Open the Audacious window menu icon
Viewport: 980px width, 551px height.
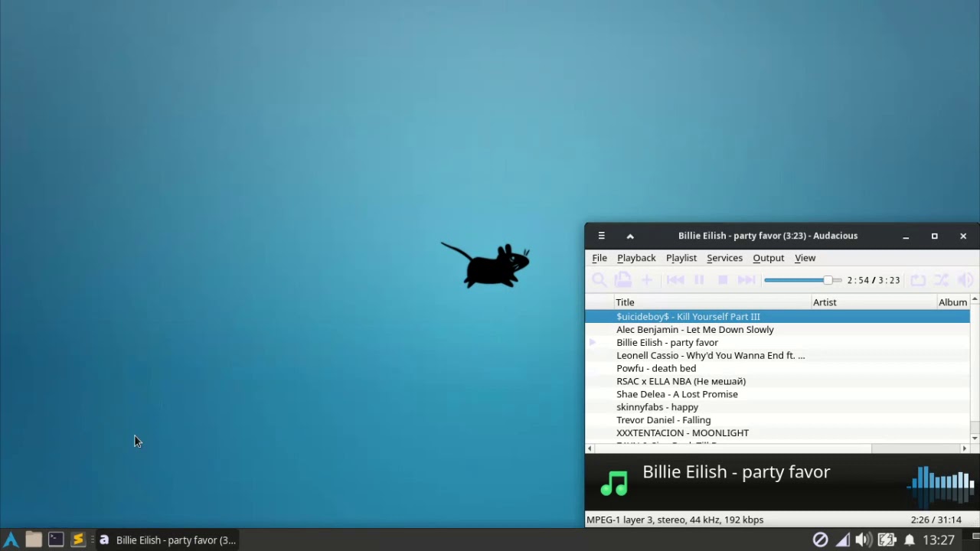tap(602, 236)
